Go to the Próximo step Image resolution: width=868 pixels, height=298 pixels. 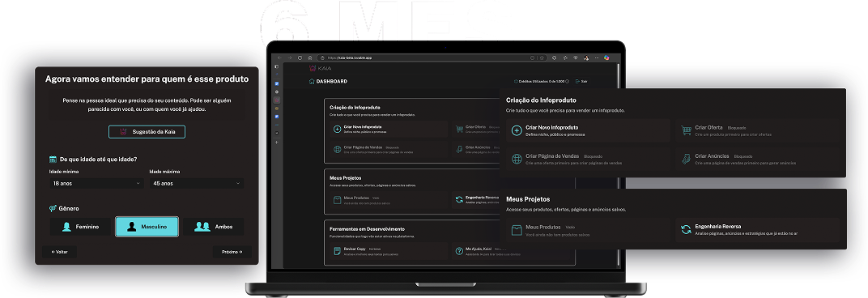click(x=232, y=252)
